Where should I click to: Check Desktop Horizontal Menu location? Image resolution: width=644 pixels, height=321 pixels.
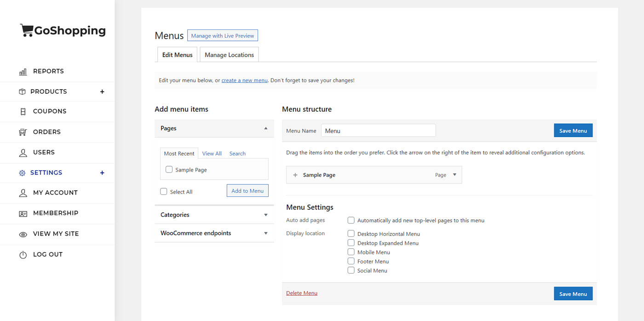[x=351, y=234]
